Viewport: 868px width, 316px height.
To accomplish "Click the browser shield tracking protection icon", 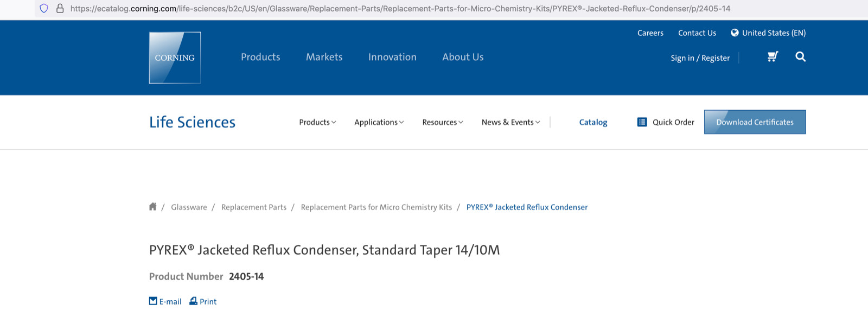I will (44, 8).
